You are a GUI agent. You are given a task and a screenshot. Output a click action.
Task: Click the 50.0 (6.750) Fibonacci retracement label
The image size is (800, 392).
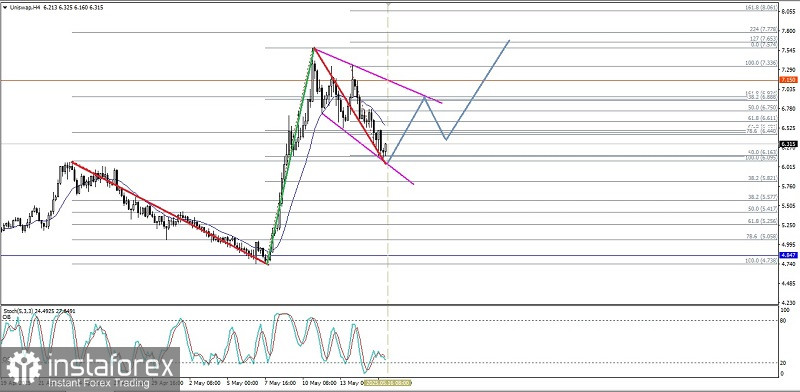click(x=762, y=108)
